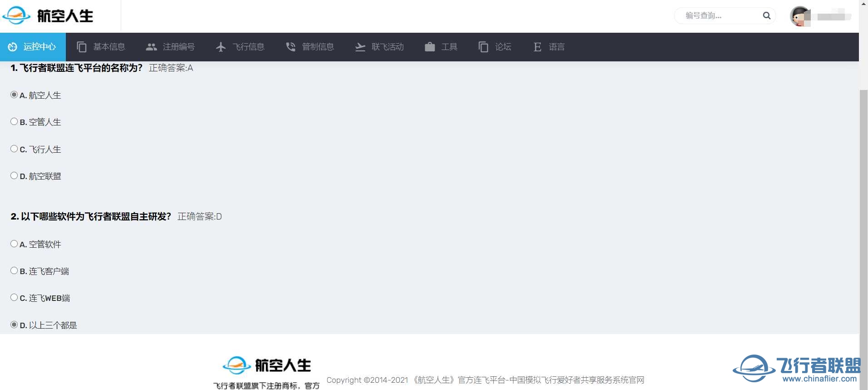Click the 语言 letter E icon
This screenshot has width=868, height=390.
(x=537, y=47)
